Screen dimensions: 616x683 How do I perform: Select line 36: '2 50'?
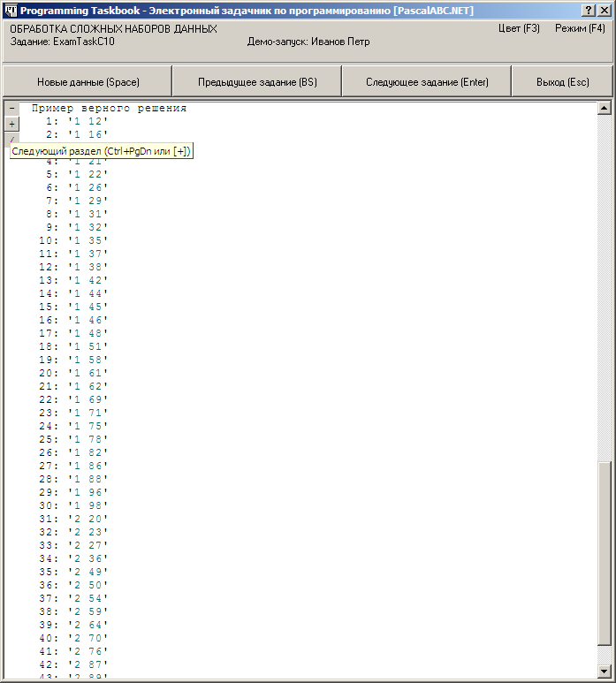73,586
